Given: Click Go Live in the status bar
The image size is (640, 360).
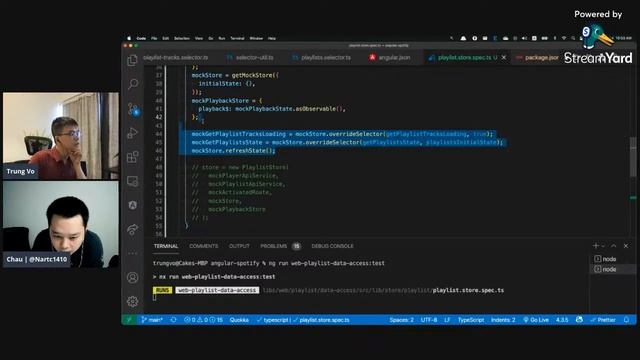Looking at the screenshot, I should click(536, 320).
